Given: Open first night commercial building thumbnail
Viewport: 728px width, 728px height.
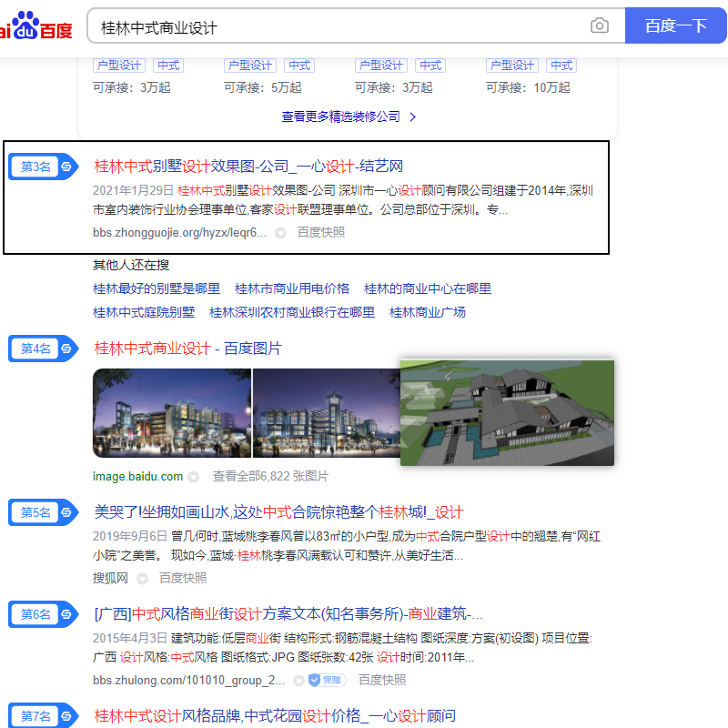Looking at the screenshot, I should (172, 413).
